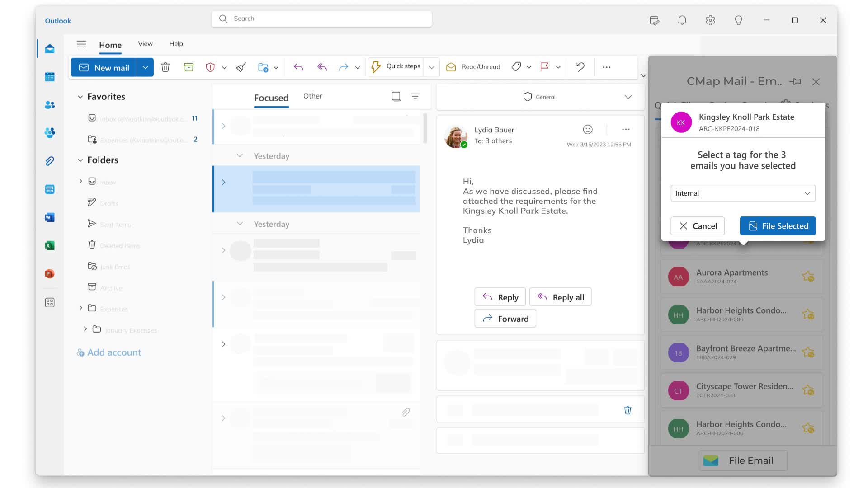Click Reply all button below message
The width and height of the screenshot is (868, 488).
click(x=560, y=297)
